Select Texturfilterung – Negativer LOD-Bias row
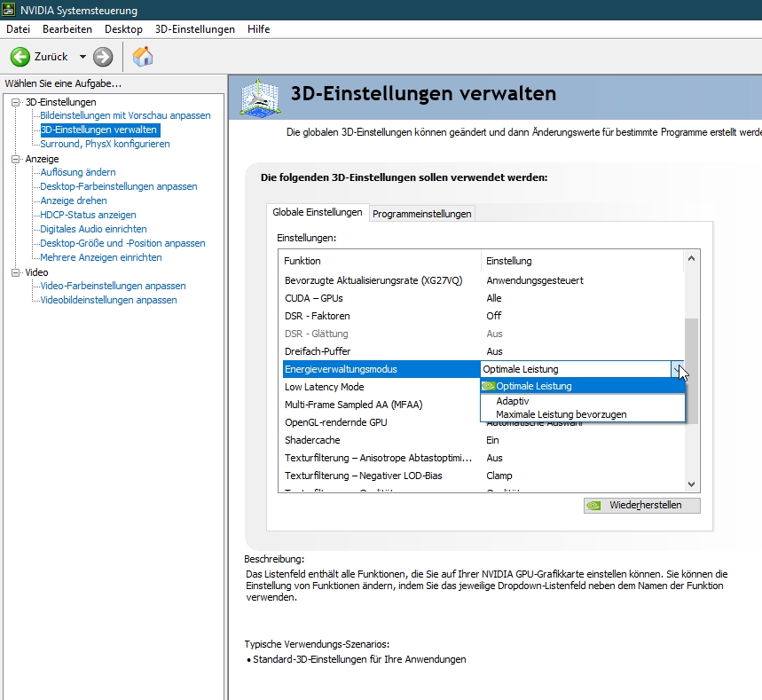The width and height of the screenshot is (762, 700). click(483, 476)
